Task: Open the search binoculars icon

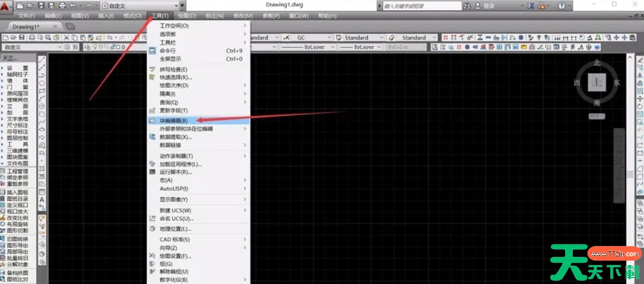Action: tap(467, 6)
